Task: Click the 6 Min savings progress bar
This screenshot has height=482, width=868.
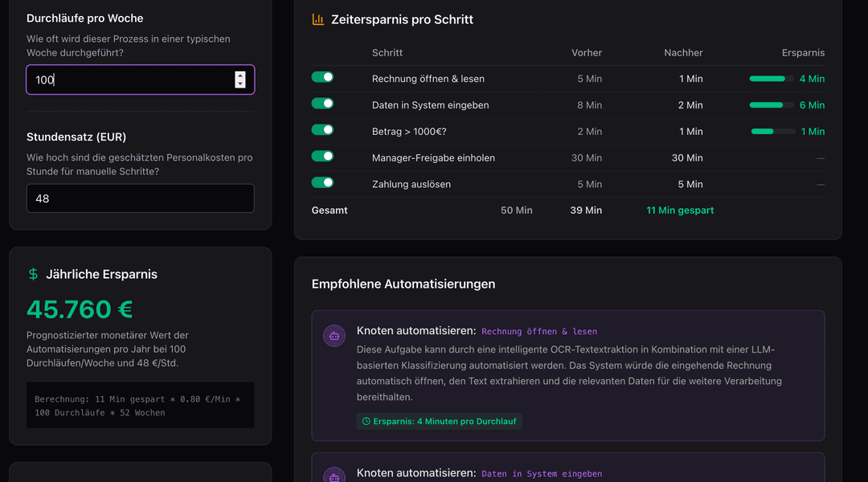Action: tap(772, 105)
